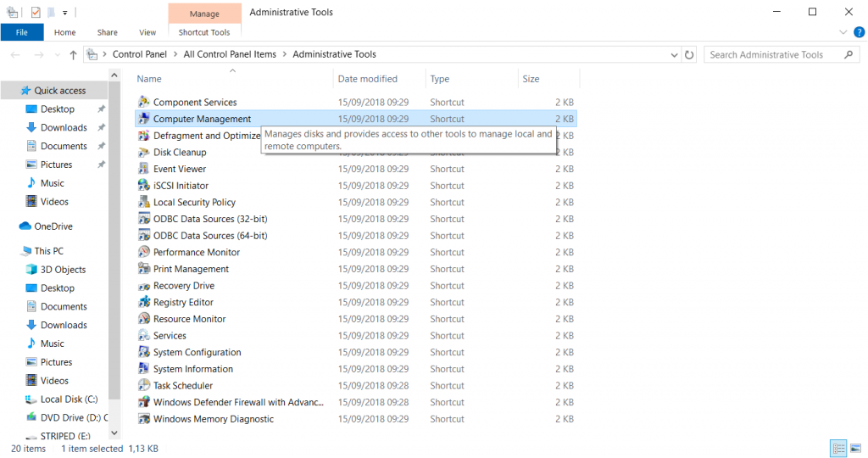
Task: Click the search magnifier icon
Action: click(849, 54)
